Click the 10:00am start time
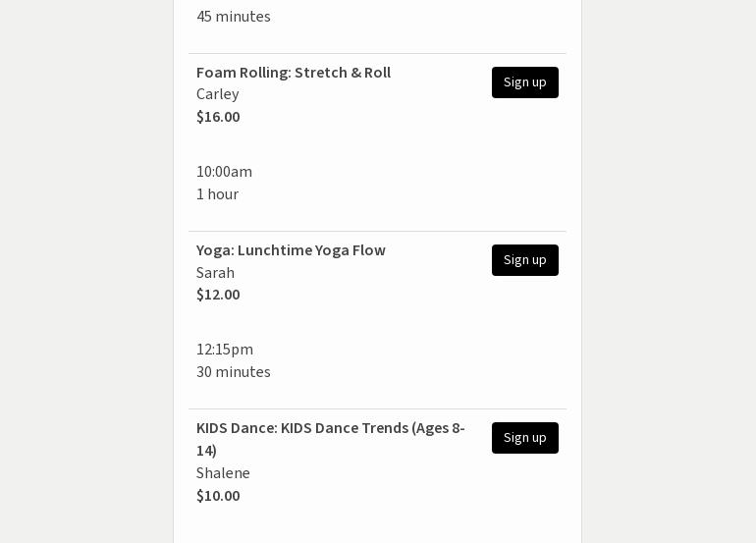The image size is (756, 543). point(224,172)
